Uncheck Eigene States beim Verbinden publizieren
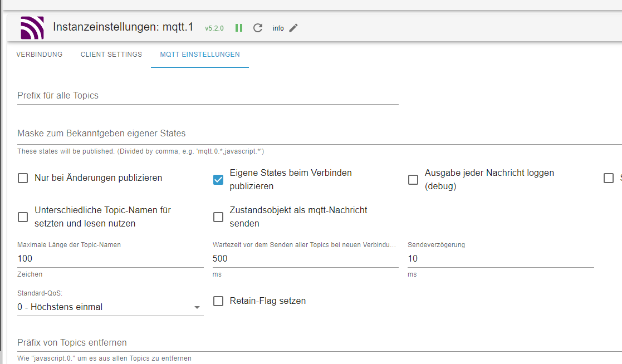Viewport: 622px width, 364px height. [218, 180]
